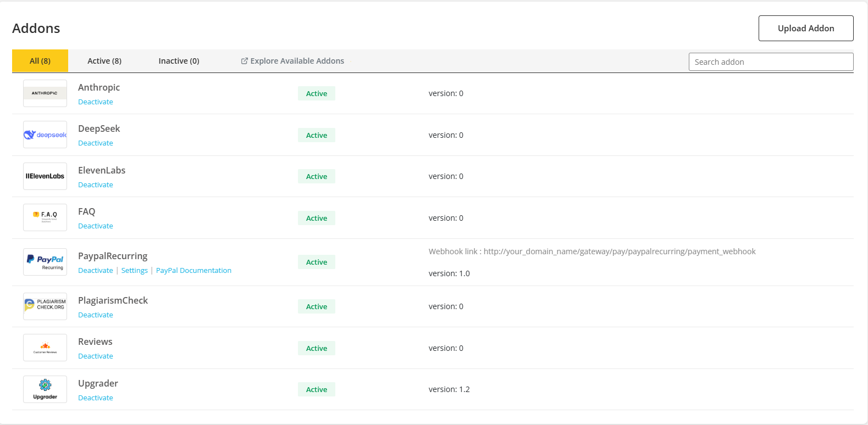The width and height of the screenshot is (868, 425).
Task: Select the All (8) tab
Action: (x=40, y=61)
